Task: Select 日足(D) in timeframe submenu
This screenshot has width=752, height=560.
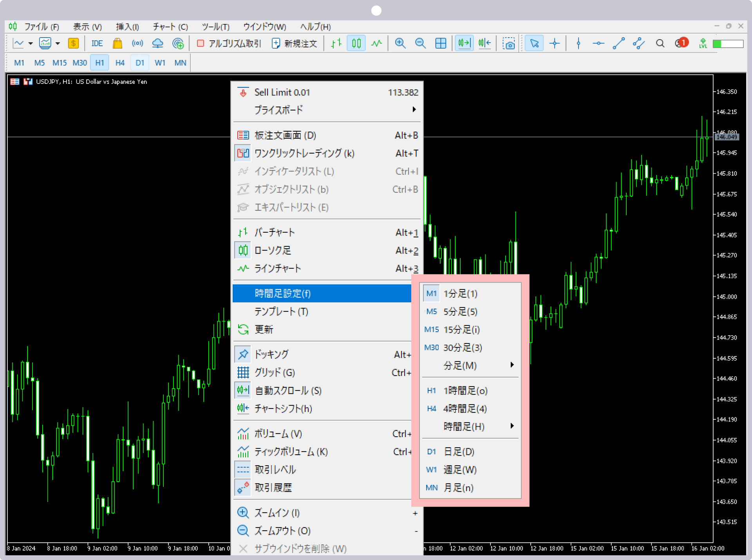Action: [470, 452]
